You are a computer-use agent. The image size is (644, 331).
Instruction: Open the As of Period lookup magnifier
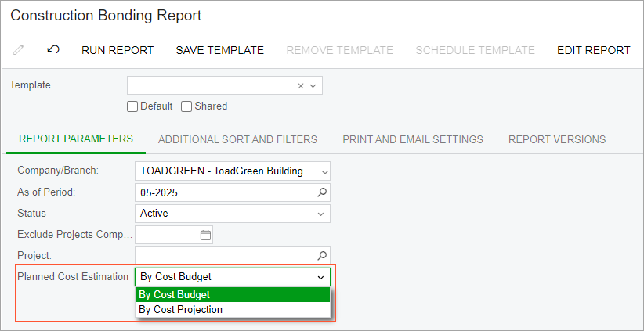323,192
